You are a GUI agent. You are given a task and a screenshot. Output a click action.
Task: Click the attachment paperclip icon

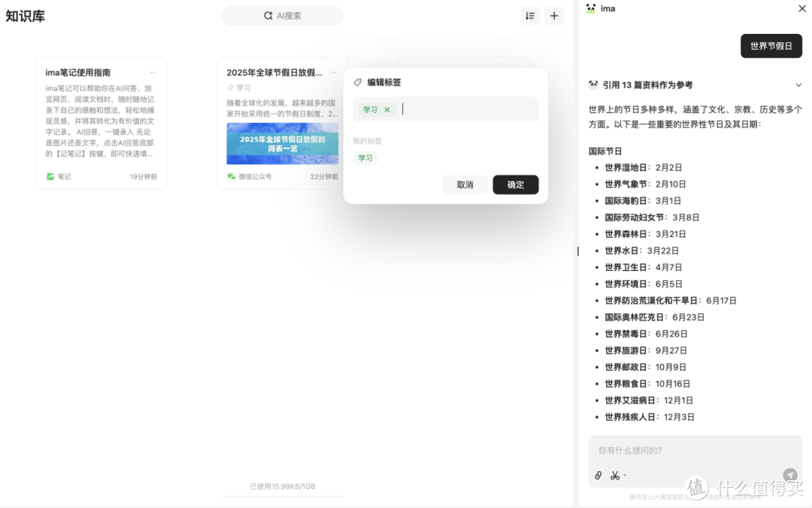point(598,476)
